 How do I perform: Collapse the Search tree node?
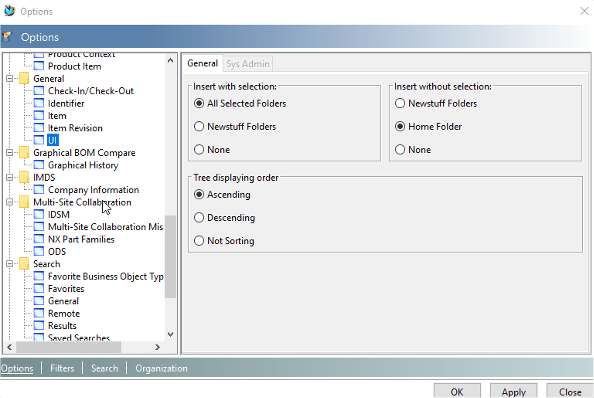(x=9, y=264)
